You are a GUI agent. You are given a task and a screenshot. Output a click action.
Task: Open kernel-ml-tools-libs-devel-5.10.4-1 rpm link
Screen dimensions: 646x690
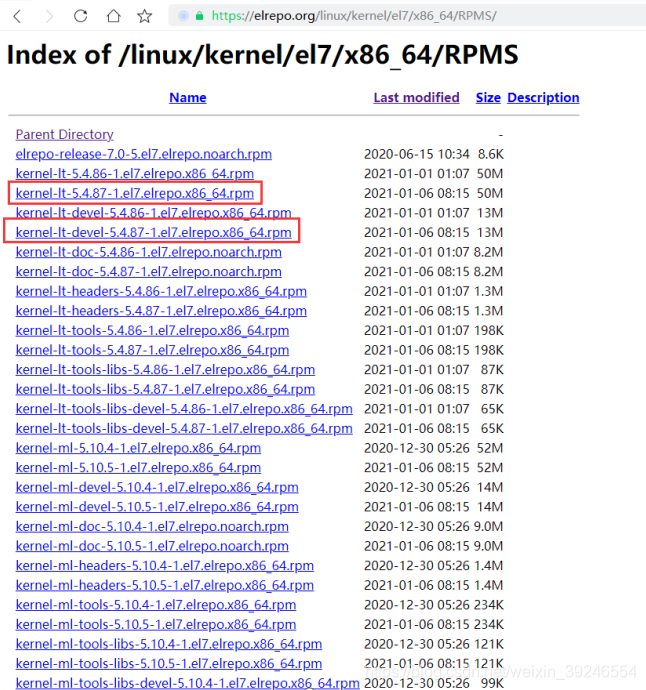click(x=187, y=683)
